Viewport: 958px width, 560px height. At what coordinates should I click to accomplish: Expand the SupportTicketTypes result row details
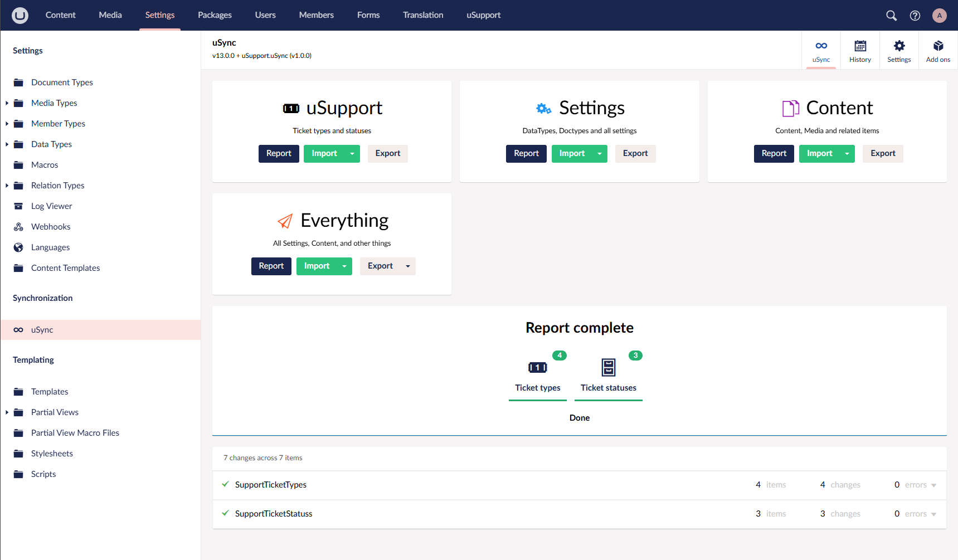coord(933,485)
